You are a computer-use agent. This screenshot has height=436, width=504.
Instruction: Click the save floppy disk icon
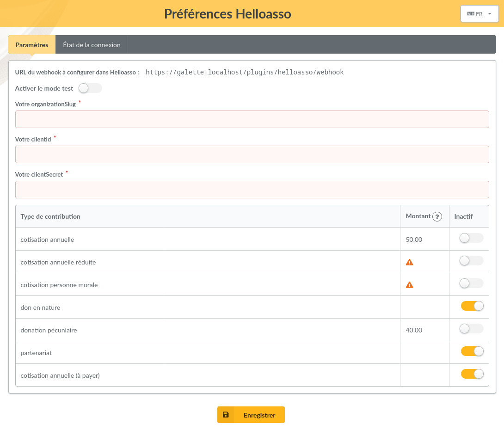(x=226, y=415)
